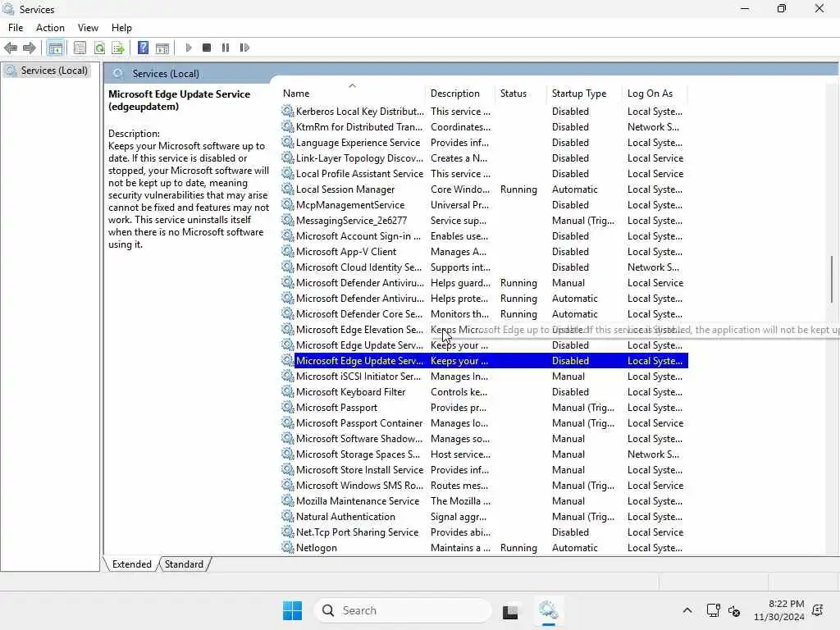The image size is (840, 630).
Task: Refresh the services list via toolbar icon
Action: (x=99, y=48)
